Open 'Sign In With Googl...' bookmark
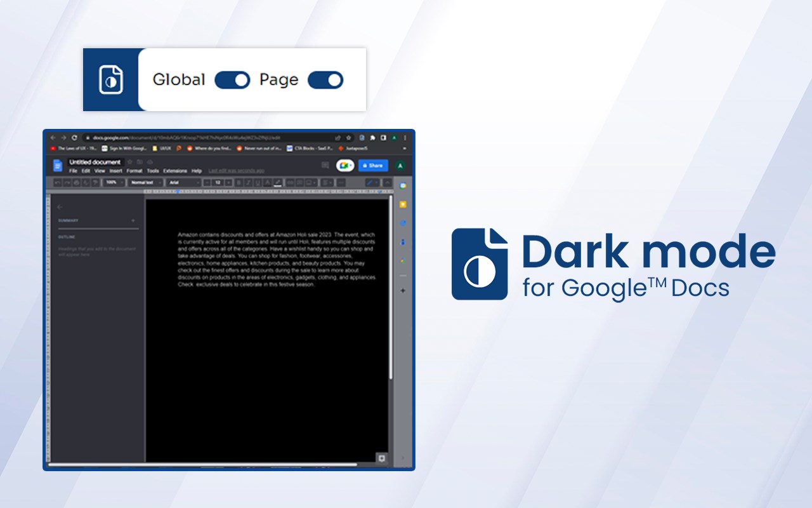 124,149
